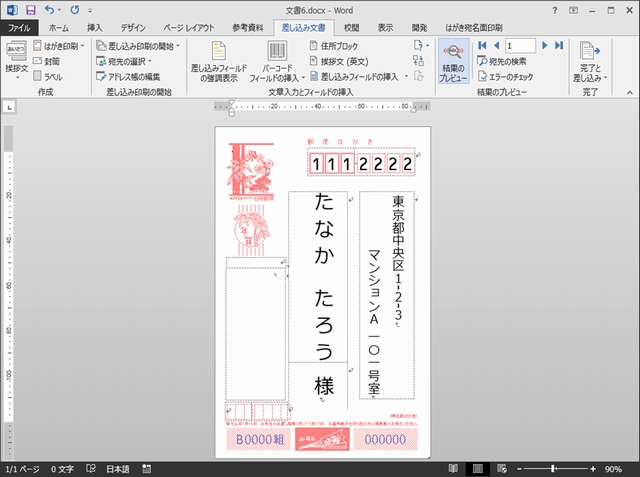This screenshot has width=640, height=477.
Task: Insert 挨拶文 (英文)
Action: point(339,61)
